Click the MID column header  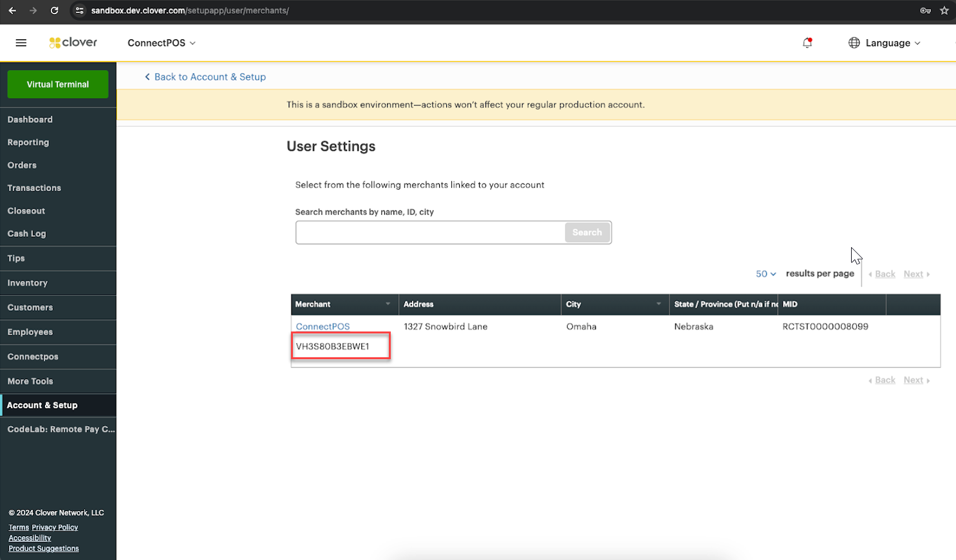tap(832, 304)
